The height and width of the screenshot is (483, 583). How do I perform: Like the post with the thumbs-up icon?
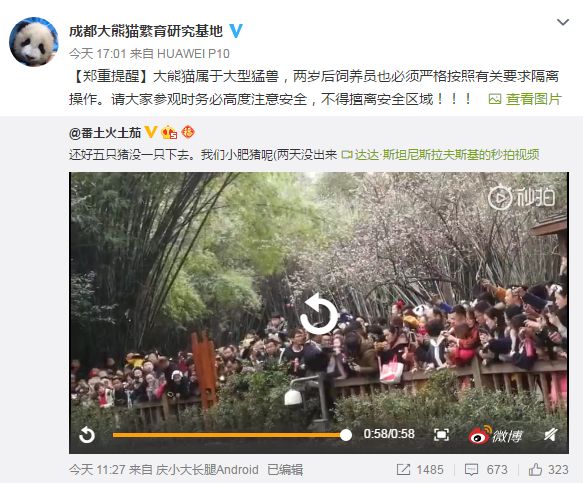pyautogui.click(x=535, y=470)
